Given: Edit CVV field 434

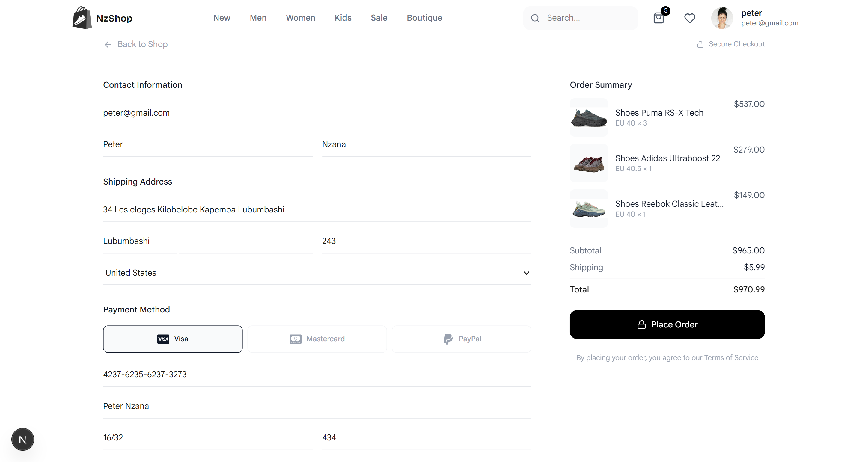Looking at the screenshot, I should tap(427, 438).
